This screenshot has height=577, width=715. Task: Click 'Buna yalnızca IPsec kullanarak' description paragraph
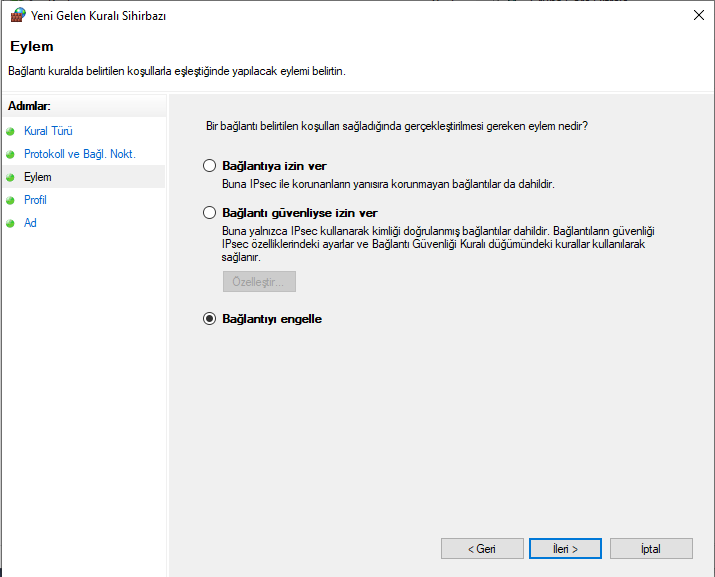(438, 244)
